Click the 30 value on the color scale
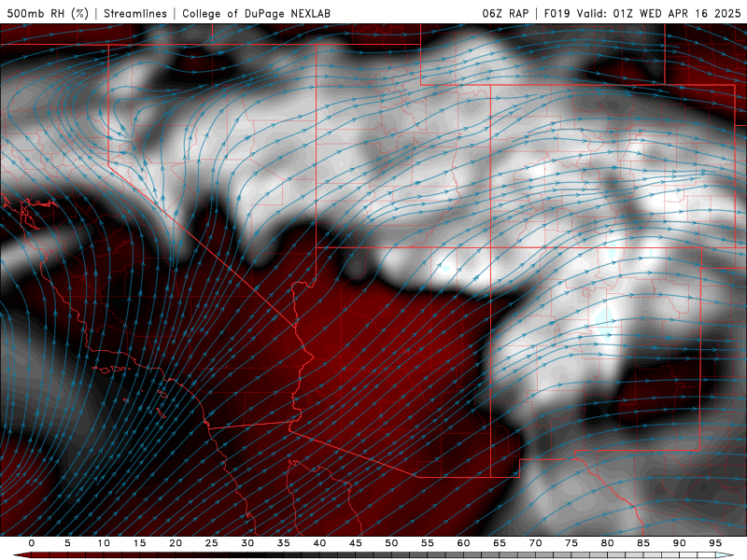The height and width of the screenshot is (560, 747). (247, 543)
